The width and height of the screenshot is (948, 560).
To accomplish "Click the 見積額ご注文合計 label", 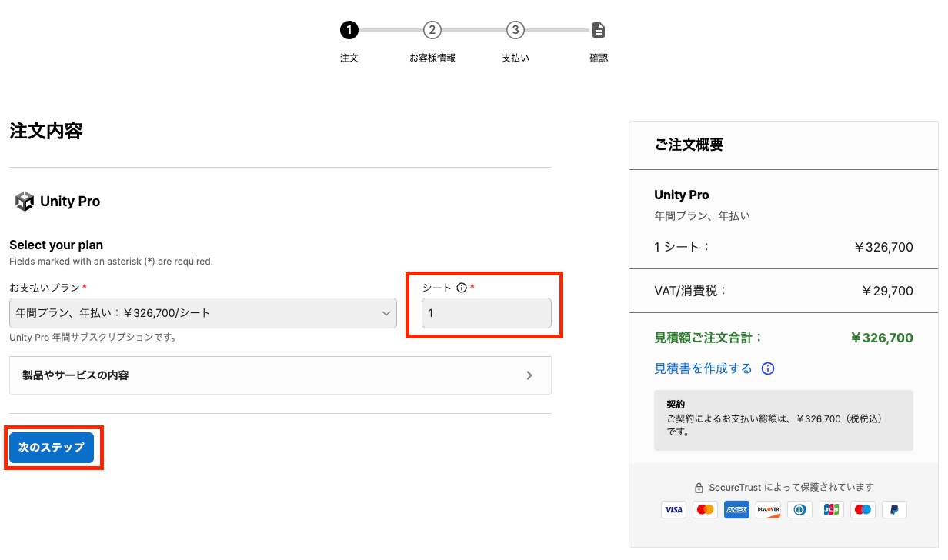I will 709,338.
